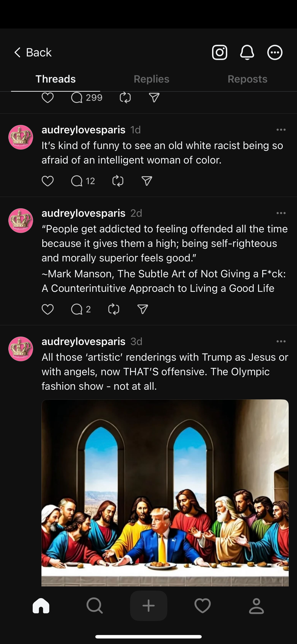Open the Last Supper parody image
Screen dimensions: 297x644
point(165,492)
